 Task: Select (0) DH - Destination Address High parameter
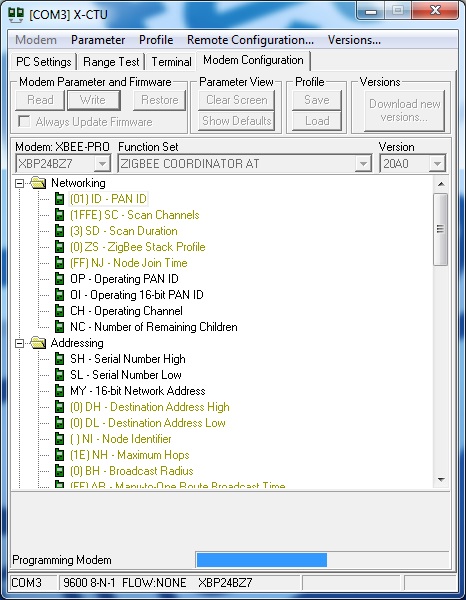point(150,407)
